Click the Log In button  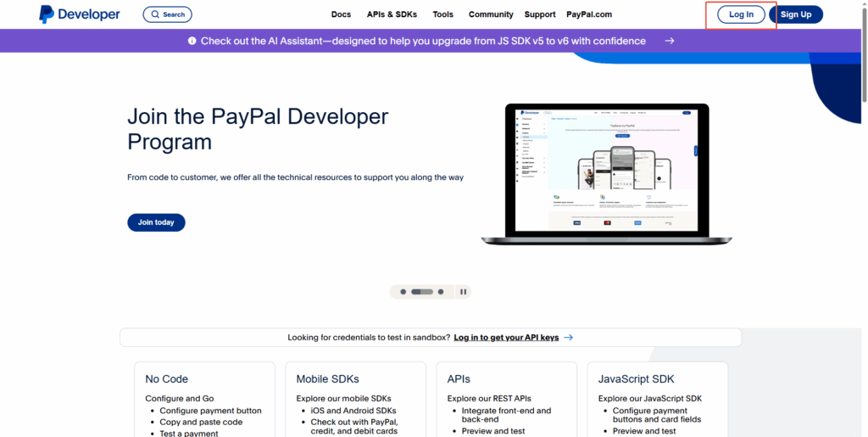tap(741, 14)
